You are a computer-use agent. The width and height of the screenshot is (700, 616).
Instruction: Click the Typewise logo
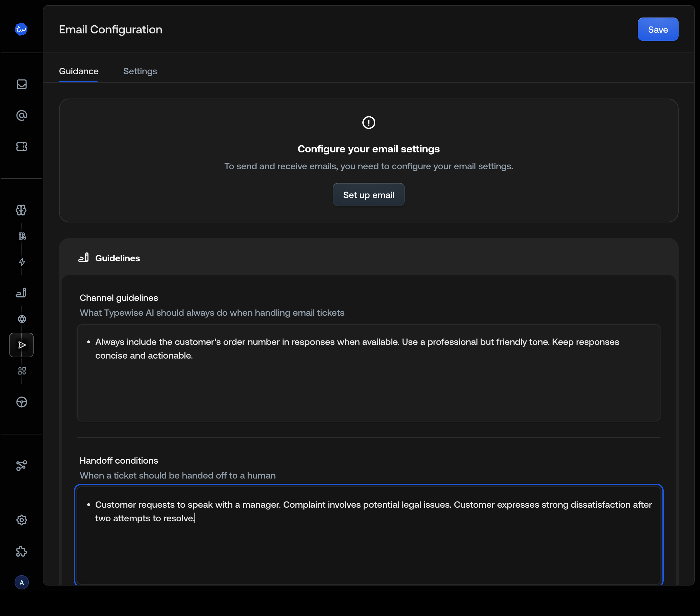[21, 29]
